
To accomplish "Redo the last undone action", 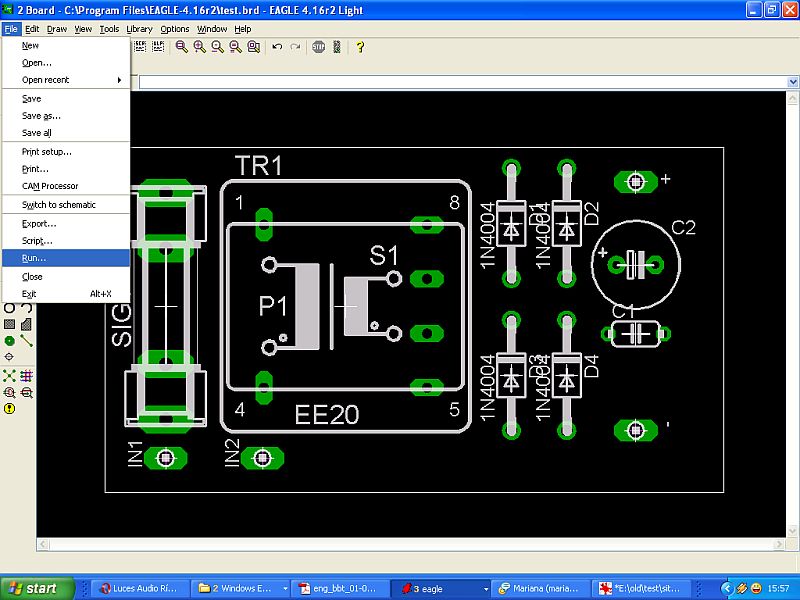I will (295, 47).
